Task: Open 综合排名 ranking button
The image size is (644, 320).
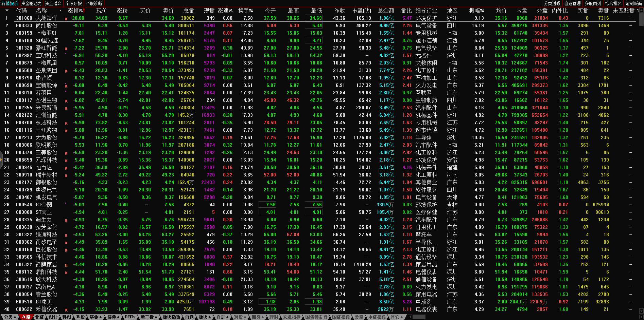Action: click(613, 3)
